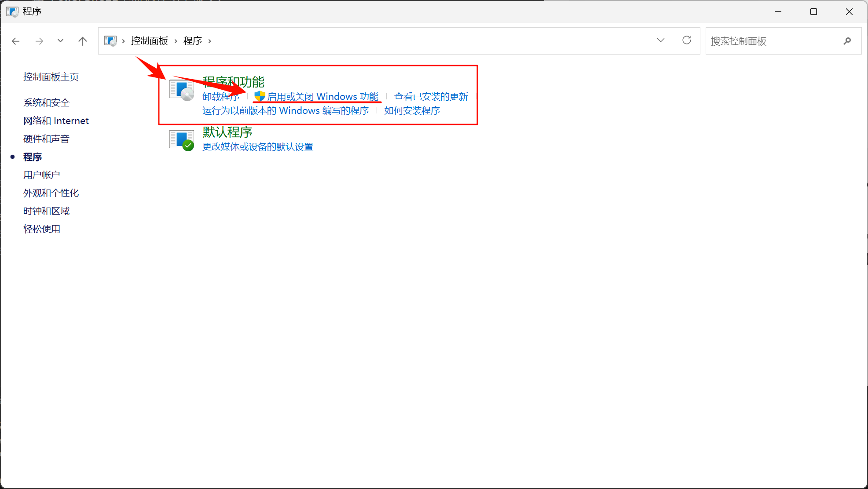This screenshot has height=489, width=868.
Task: Click the Control Panel icon in the address bar
Action: pos(110,40)
